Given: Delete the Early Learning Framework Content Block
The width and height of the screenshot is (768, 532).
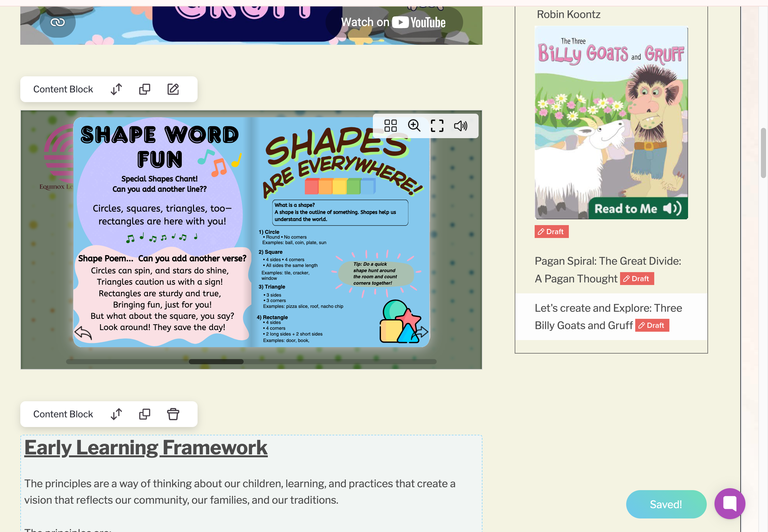Looking at the screenshot, I should pyautogui.click(x=173, y=414).
